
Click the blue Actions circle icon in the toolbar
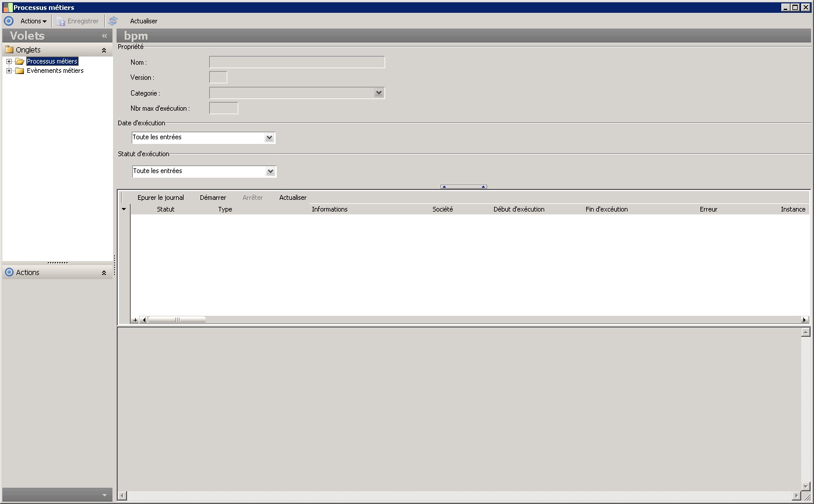pyautogui.click(x=9, y=21)
